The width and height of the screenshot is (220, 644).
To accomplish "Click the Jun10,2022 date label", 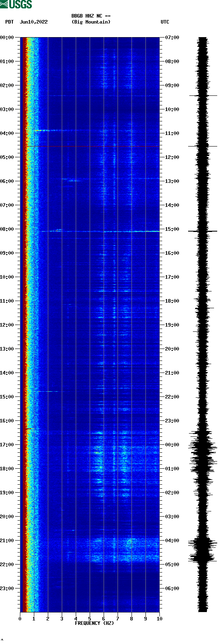I will click(x=33, y=22).
